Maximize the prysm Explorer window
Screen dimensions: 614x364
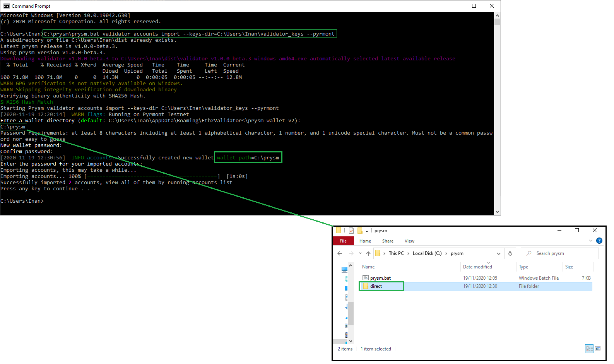577,230
